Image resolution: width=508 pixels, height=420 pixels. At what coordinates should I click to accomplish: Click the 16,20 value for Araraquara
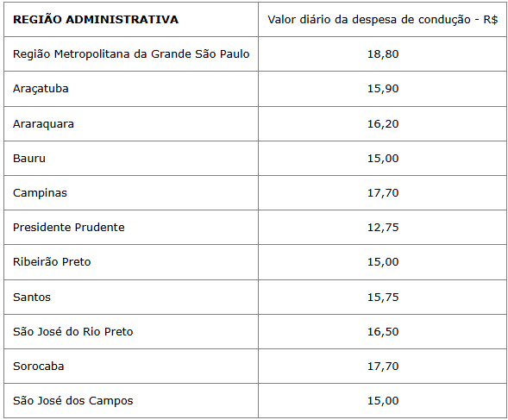point(382,124)
